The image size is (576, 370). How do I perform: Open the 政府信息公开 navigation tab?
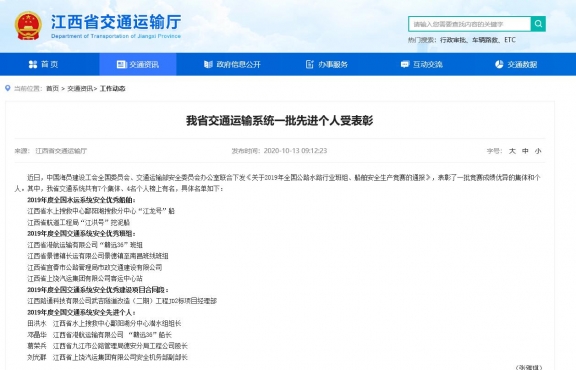point(232,64)
